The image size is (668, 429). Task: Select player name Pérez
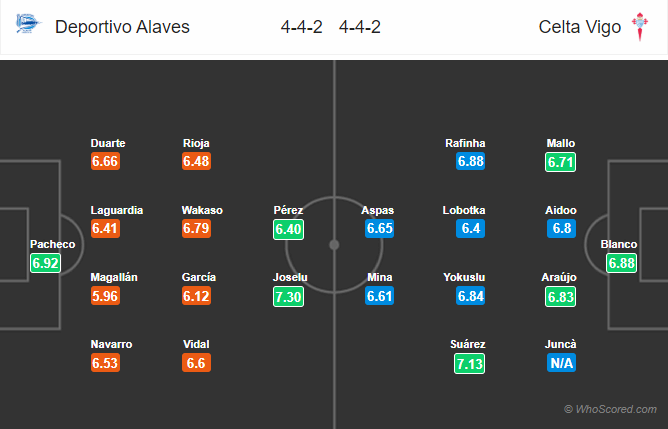point(288,210)
